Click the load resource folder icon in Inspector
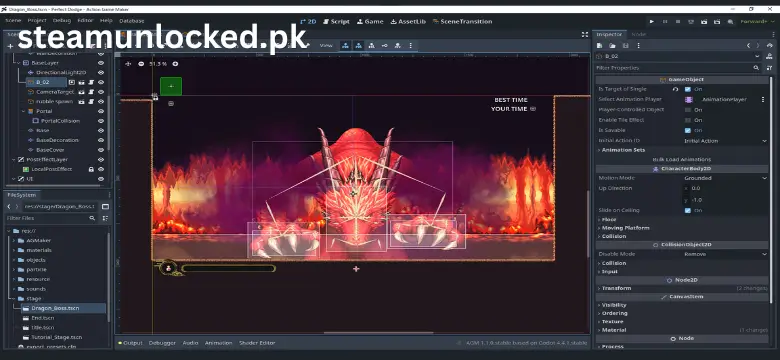The image size is (780, 360). [613, 45]
